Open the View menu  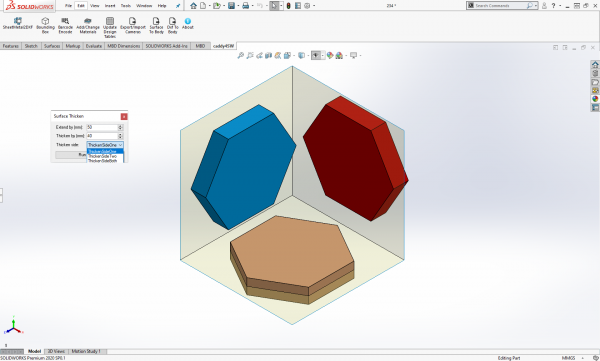(x=95, y=6)
